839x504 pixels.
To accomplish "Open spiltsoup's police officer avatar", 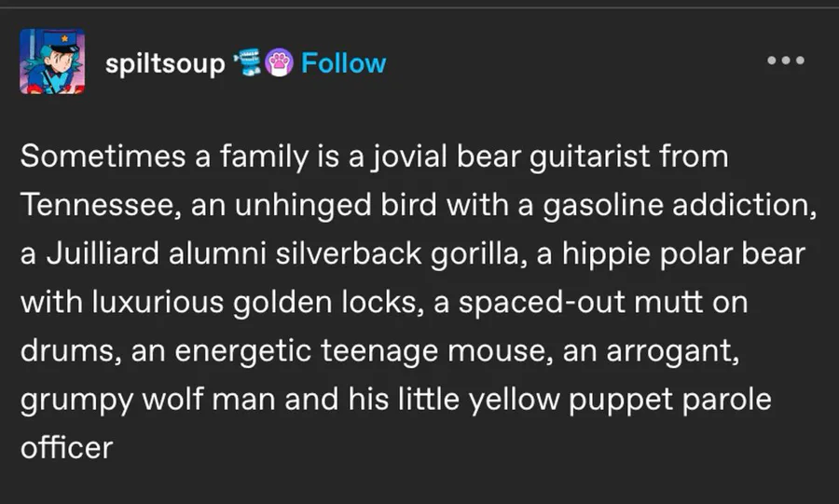I will click(52, 61).
